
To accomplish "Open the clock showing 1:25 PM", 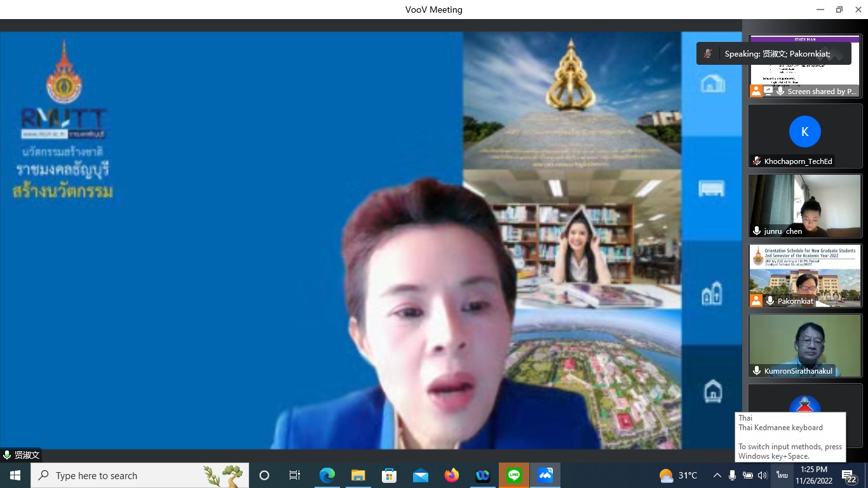I will [815, 475].
